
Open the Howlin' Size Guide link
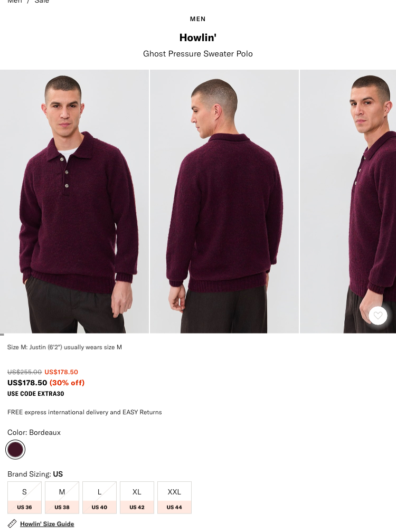click(x=47, y=524)
